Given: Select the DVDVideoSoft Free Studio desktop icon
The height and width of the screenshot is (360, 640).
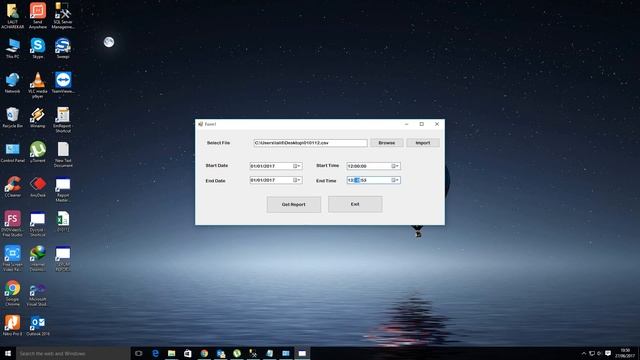Looking at the screenshot, I should tap(12, 224).
